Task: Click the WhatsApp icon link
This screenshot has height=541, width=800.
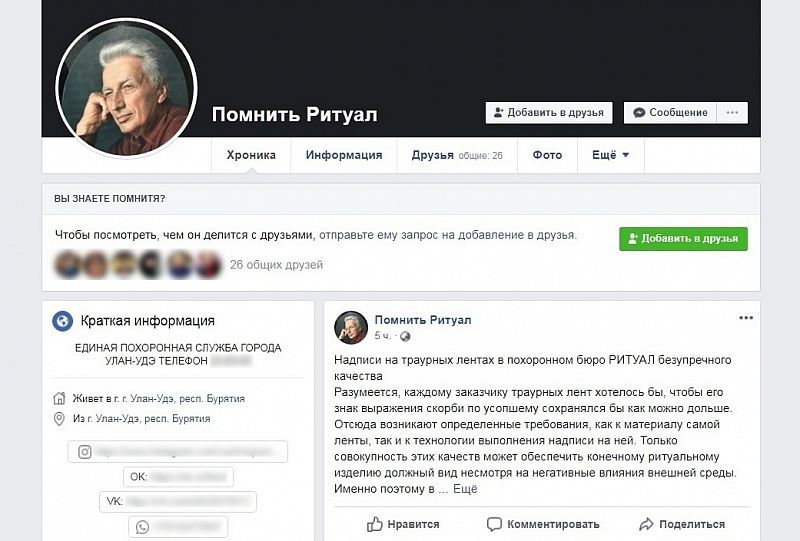Action: 142,527
